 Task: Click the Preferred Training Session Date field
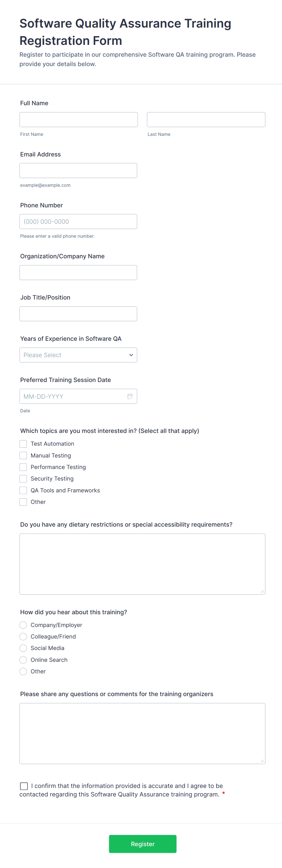[78, 396]
